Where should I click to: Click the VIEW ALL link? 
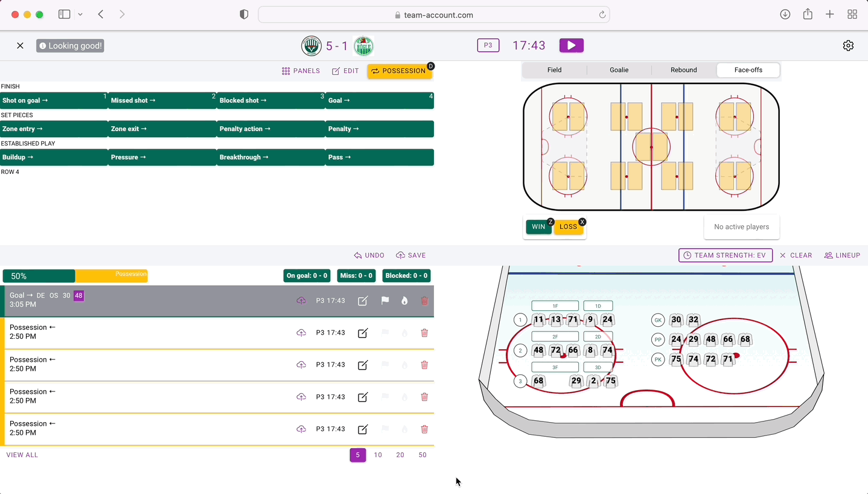pos(22,455)
